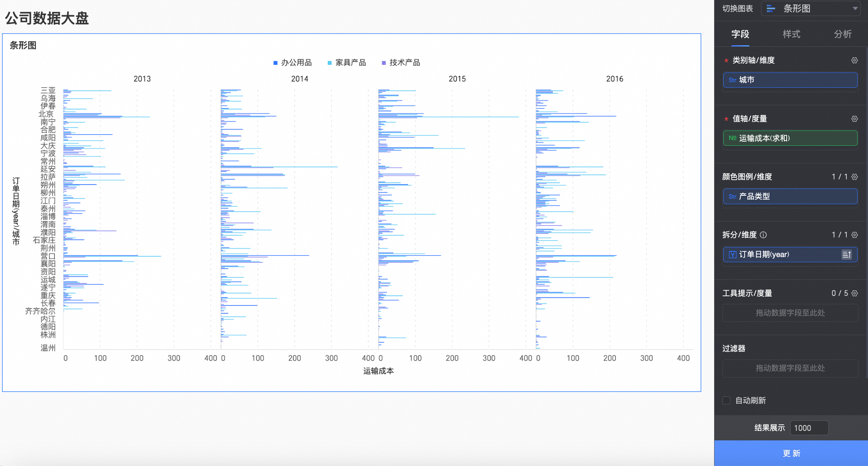Click gear icon next to 类别轴/维度
The width and height of the screenshot is (868, 466).
(854, 60)
